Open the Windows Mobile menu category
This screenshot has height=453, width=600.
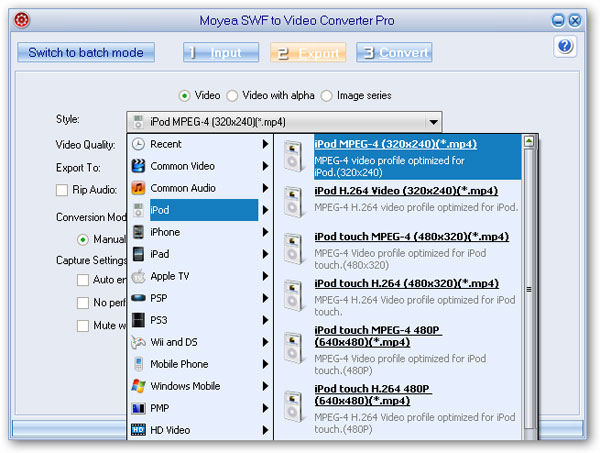click(x=200, y=386)
